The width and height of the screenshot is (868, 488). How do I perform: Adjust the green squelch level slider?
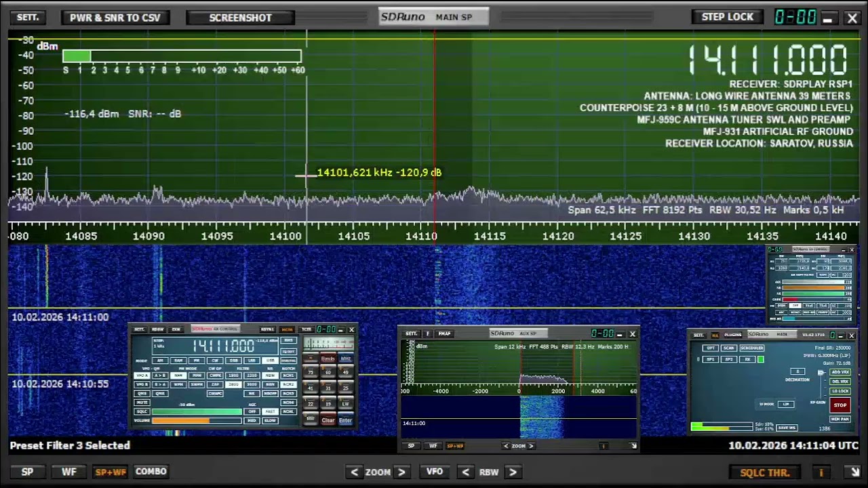click(x=197, y=411)
